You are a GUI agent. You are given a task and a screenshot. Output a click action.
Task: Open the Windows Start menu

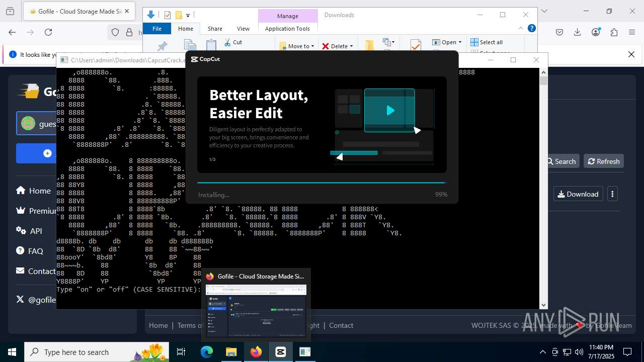[x=12, y=352]
